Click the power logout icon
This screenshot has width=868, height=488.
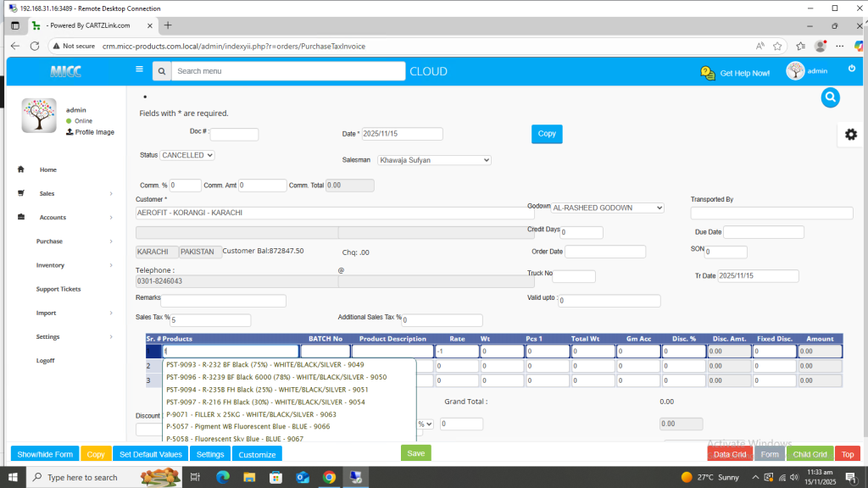pos(852,69)
